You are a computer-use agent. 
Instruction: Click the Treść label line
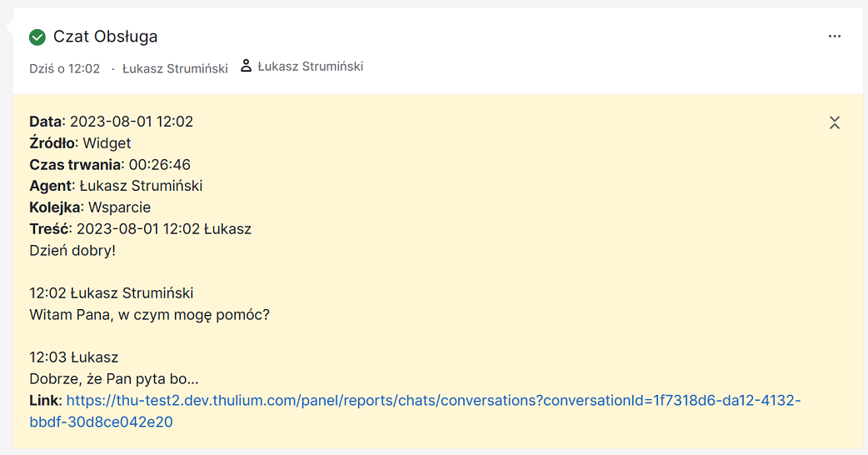coord(140,228)
